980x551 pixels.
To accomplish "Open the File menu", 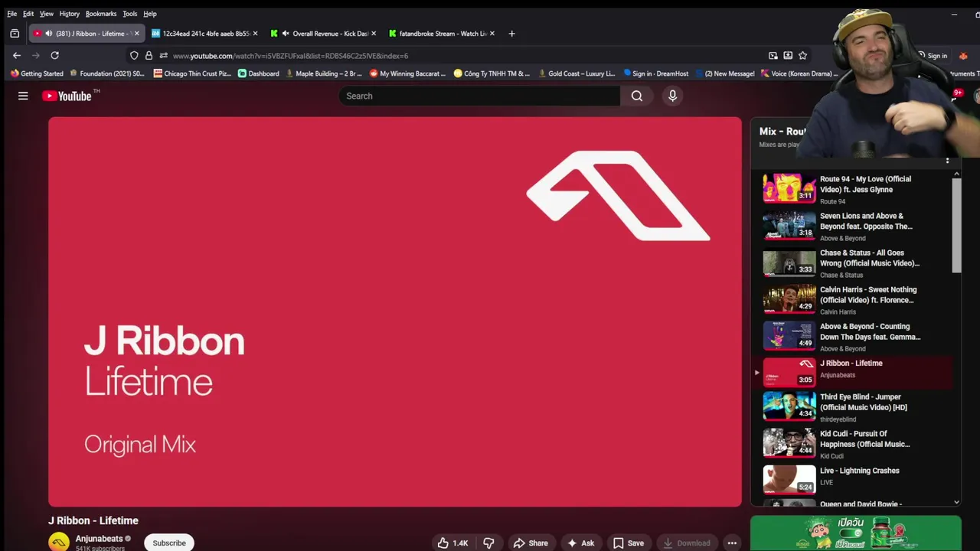I will 12,14.
